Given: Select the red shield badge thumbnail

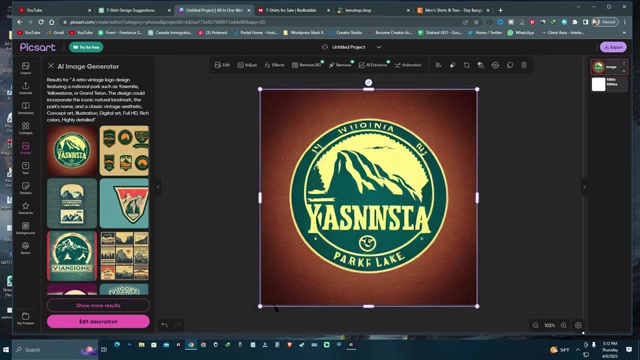Looking at the screenshot, I should point(124,203).
